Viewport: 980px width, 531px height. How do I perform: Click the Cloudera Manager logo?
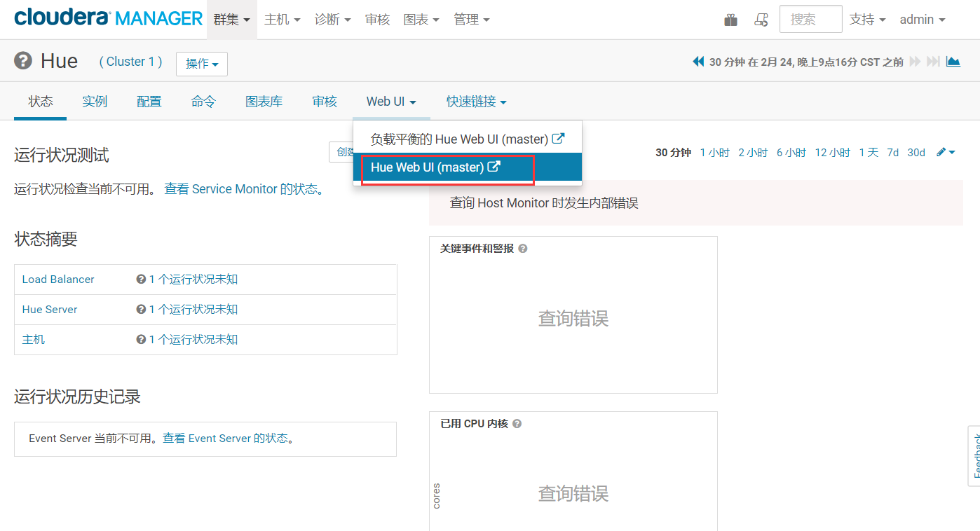click(108, 18)
